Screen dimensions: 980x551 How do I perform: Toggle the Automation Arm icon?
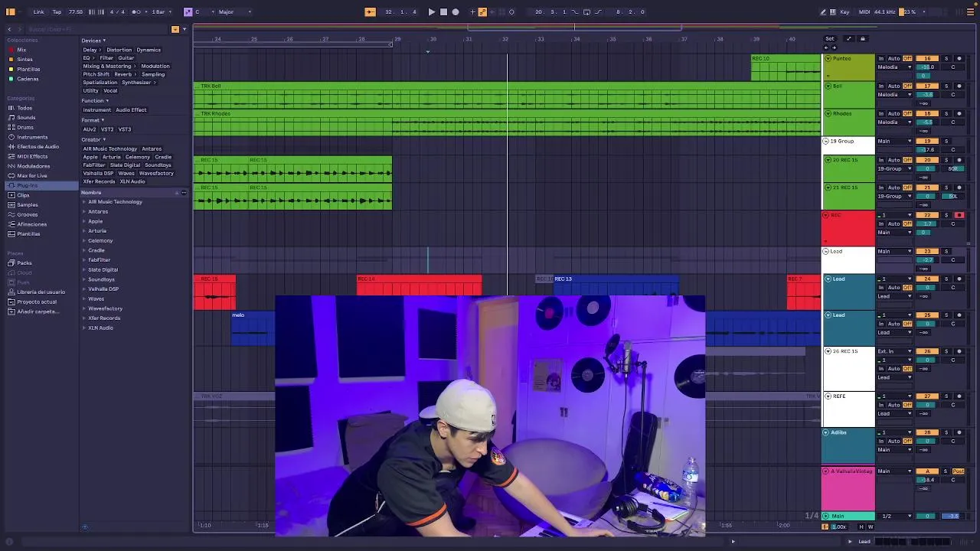[482, 11]
